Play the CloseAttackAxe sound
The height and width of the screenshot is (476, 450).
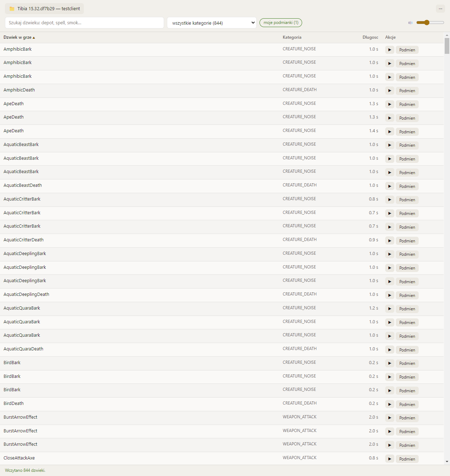tap(389, 459)
